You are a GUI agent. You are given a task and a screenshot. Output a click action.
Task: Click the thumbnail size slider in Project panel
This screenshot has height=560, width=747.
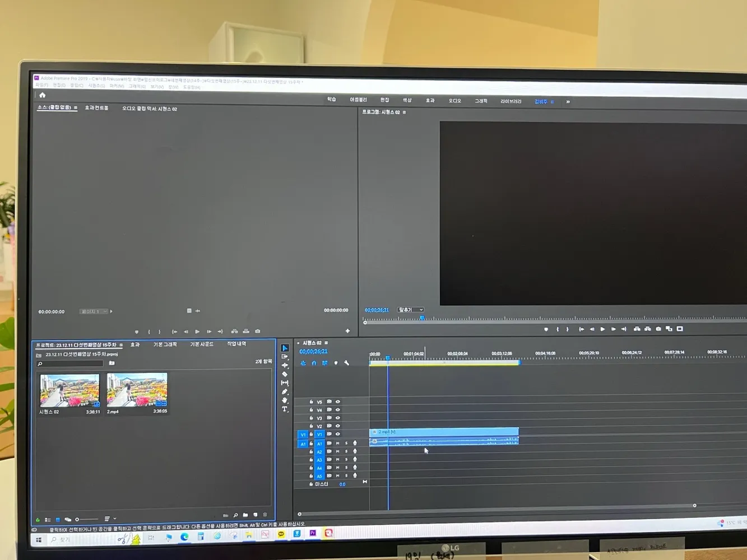[87, 519]
